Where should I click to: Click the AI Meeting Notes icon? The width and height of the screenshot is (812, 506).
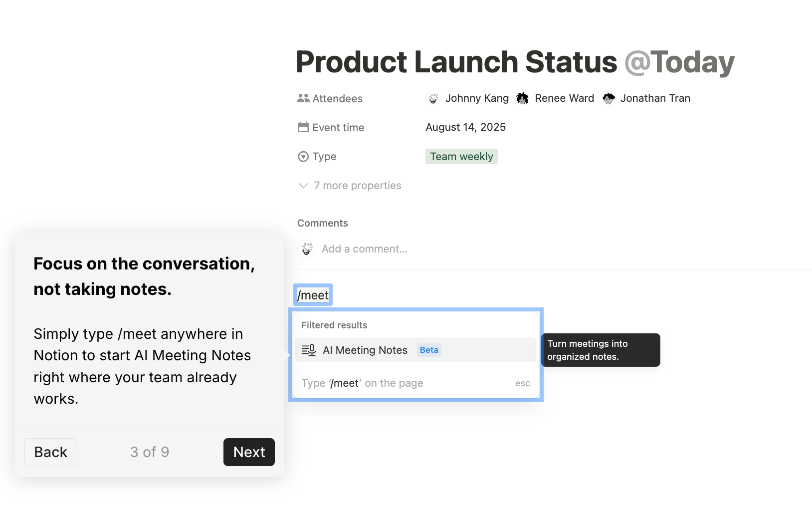click(309, 350)
